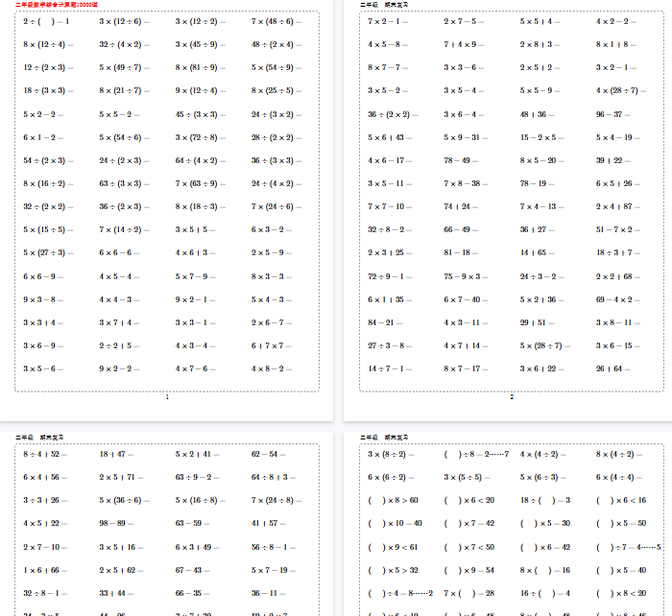672x616 pixels.
Task: Click the blank in ( ) × 9 < 61
Action: click(375, 546)
